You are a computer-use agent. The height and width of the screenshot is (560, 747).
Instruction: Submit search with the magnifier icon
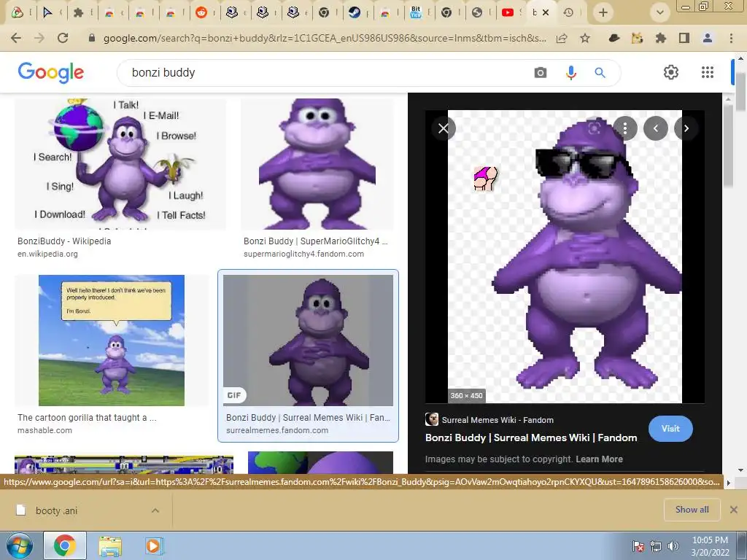click(x=600, y=73)
